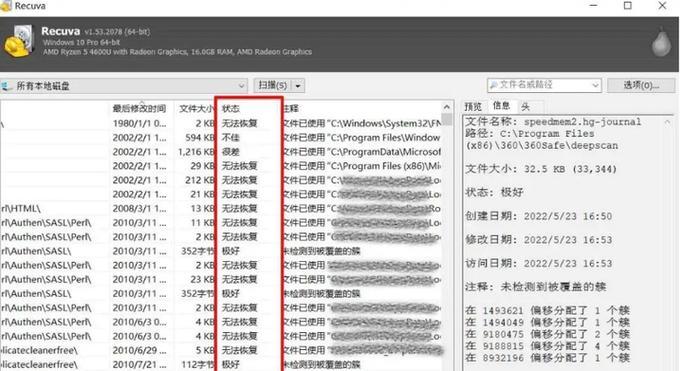Switch to the 信息 tab
The width and height of the screenshot is (683, 371).
pyautogui.click(x=501, y=105)
